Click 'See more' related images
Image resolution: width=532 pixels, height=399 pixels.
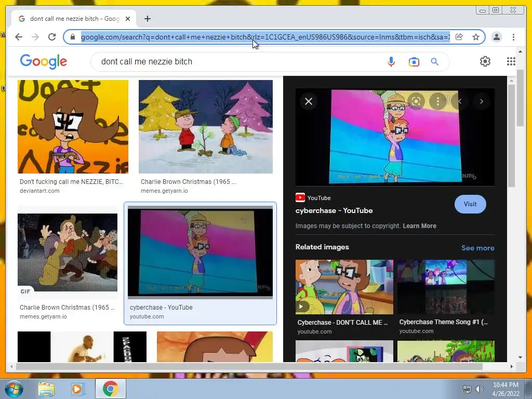point(477,248)
